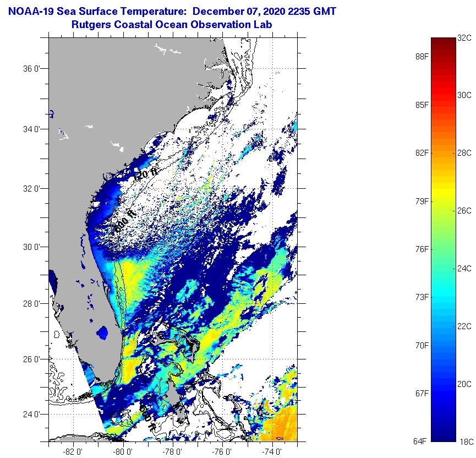Image resolution: width=476 pixels, height=458 pixels.
Task: Click the 26C label on the color scale
Action: tap(464, 210)
